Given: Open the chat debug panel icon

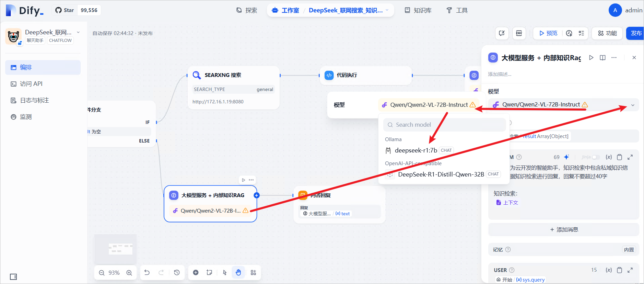Looking at the screenshot, I should pyautogui.click(x=502, y=33).
